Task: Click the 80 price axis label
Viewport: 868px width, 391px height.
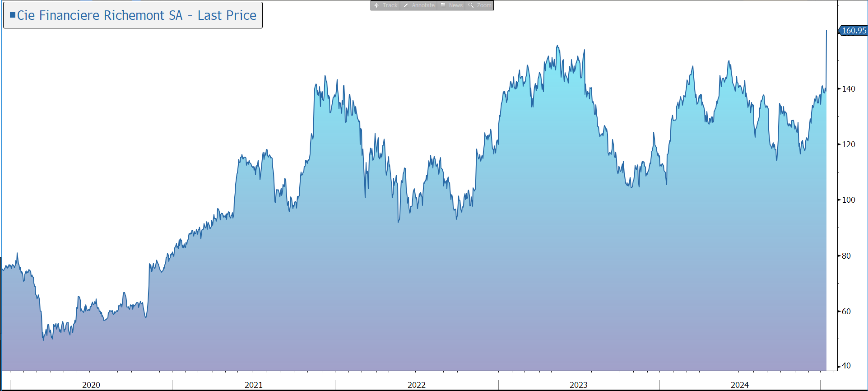Action: coord(846,256)
